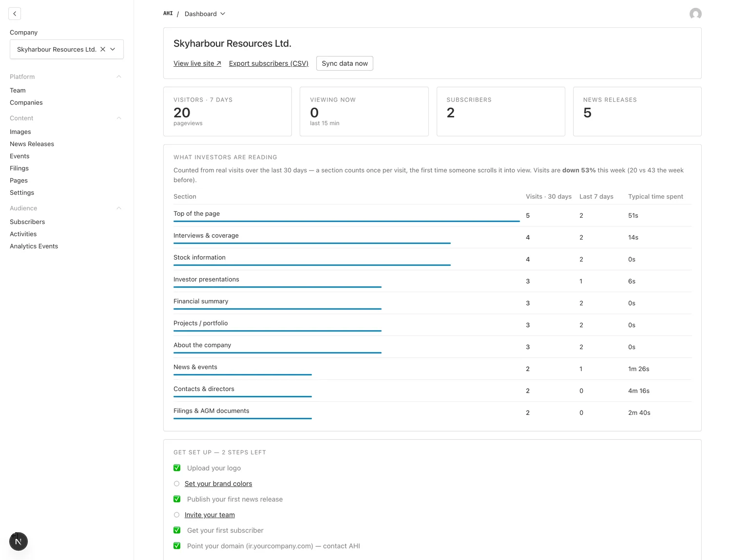Viewport: 731px width, 560px height.
Task: Click the "Visits · 30 days" column header
Action: 549,197
